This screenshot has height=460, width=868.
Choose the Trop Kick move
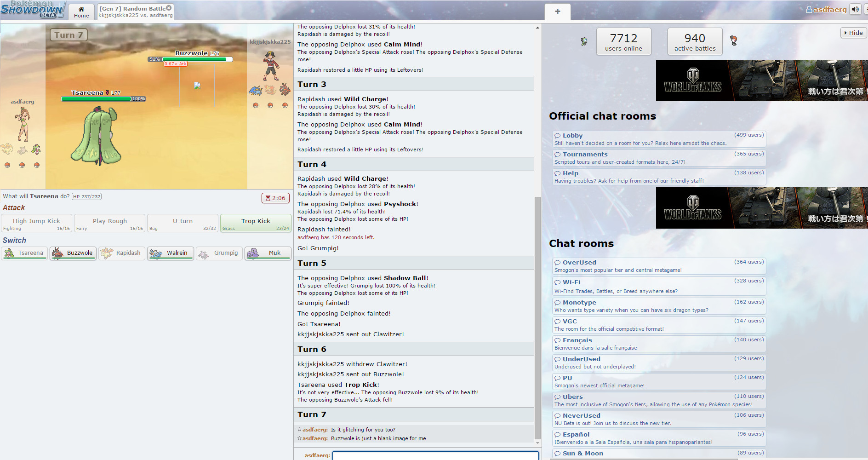pos(256,224)
